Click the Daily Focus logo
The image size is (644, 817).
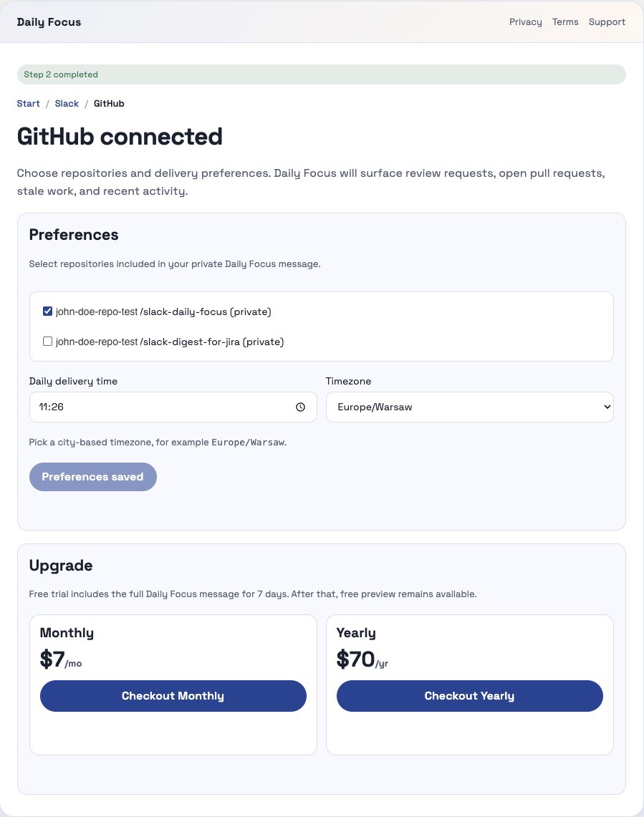pos(49,21)
